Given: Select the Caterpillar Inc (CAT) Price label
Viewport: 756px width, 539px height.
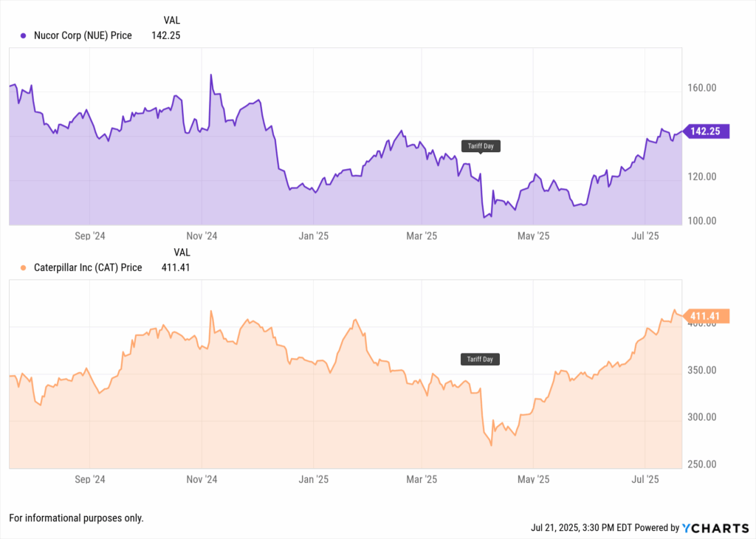Looking at the screenshot, I should tap(88, 267).
